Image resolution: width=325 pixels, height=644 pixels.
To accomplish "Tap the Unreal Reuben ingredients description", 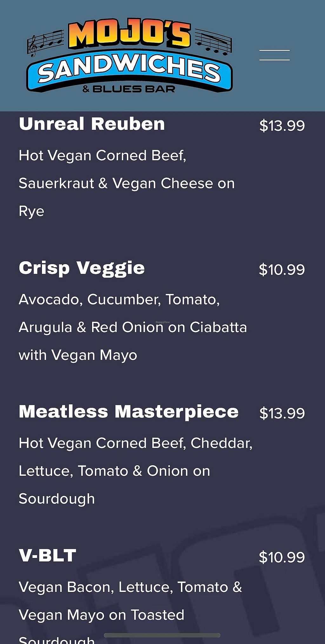I will click(x=126, y=183).
